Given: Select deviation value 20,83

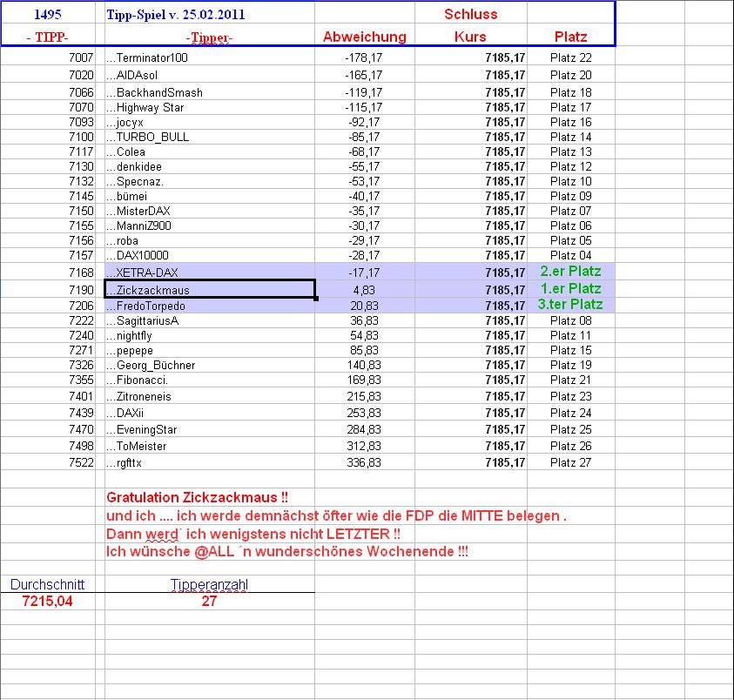Looking at the screenshot, I should coord(364,306).
